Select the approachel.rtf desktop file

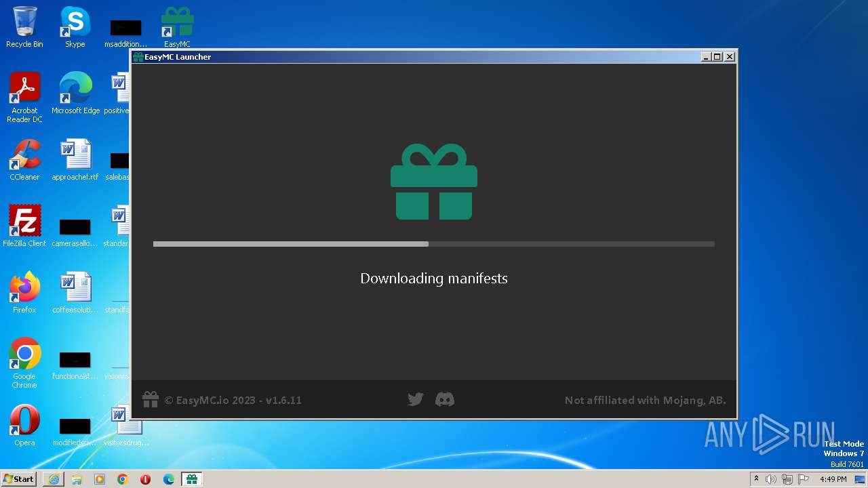(x=75, y=160)
